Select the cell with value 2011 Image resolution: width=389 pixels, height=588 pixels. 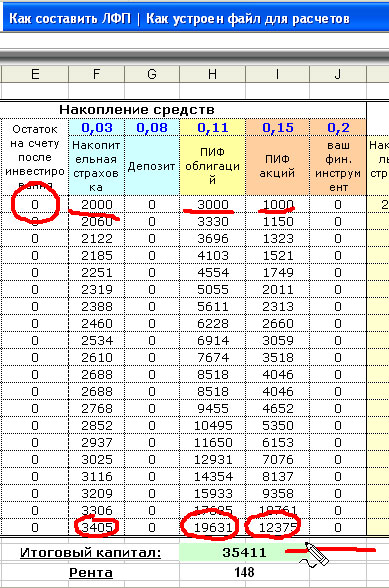[278, 290]
